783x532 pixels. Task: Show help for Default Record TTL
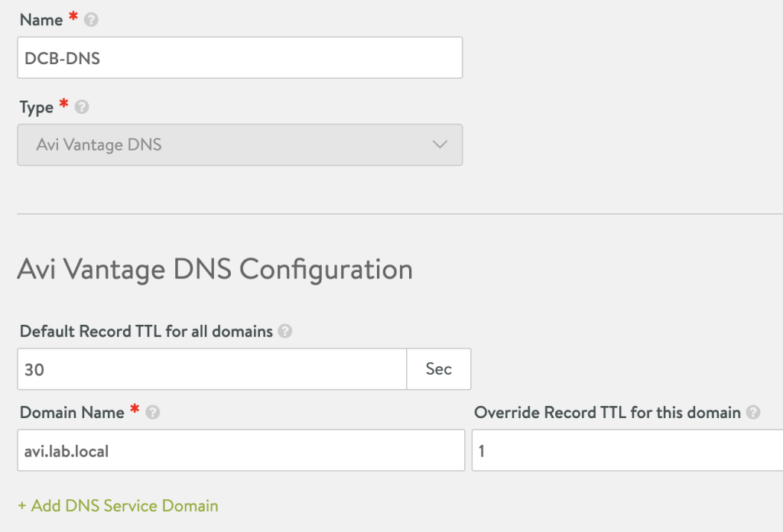coord(285,331)
